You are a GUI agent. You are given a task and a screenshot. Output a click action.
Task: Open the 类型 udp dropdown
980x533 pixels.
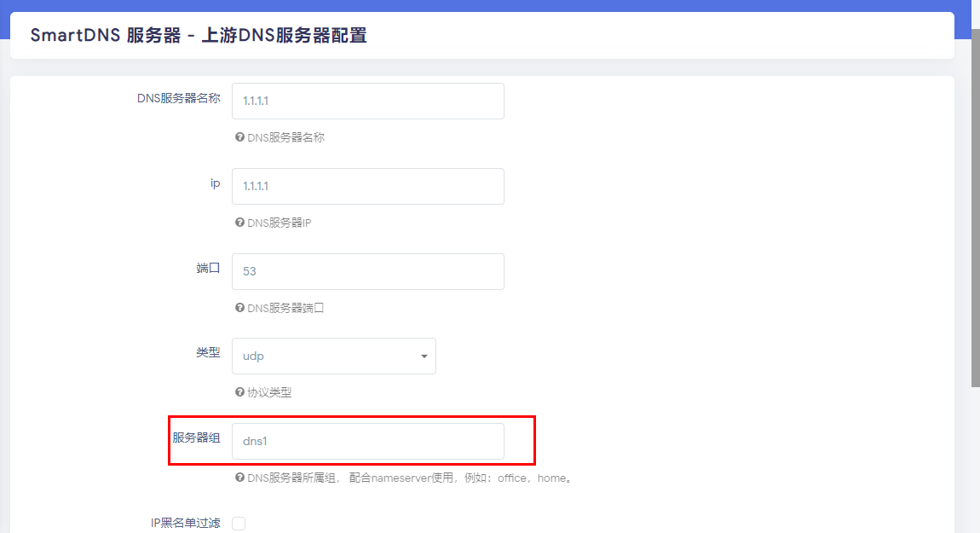pos(334,356)
